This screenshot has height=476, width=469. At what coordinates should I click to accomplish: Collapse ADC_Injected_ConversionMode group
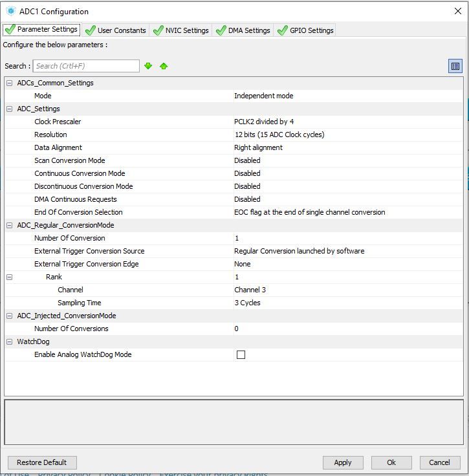10,316
